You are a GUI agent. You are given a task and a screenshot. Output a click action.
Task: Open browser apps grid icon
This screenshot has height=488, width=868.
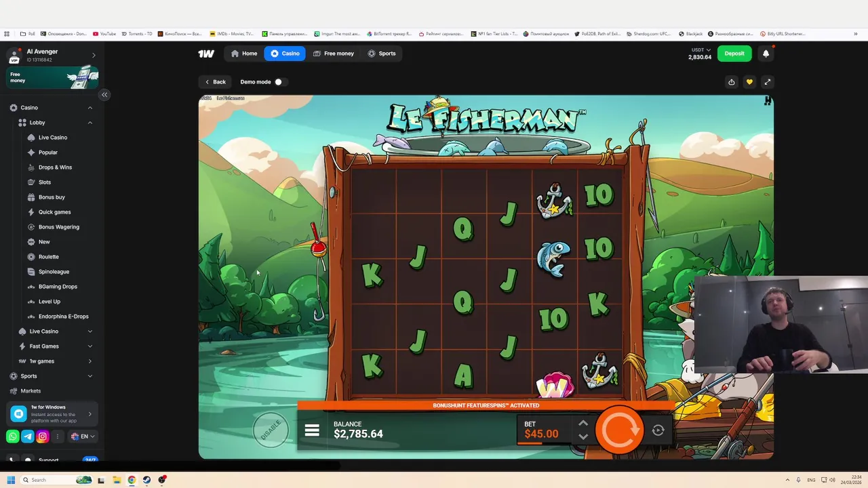tap(7, 34)
